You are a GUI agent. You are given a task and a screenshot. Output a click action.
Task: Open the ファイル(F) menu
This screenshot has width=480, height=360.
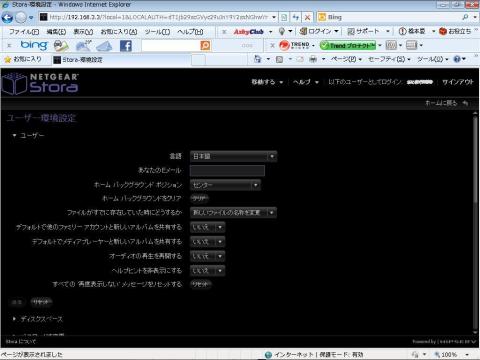click(x=24, y=32)
